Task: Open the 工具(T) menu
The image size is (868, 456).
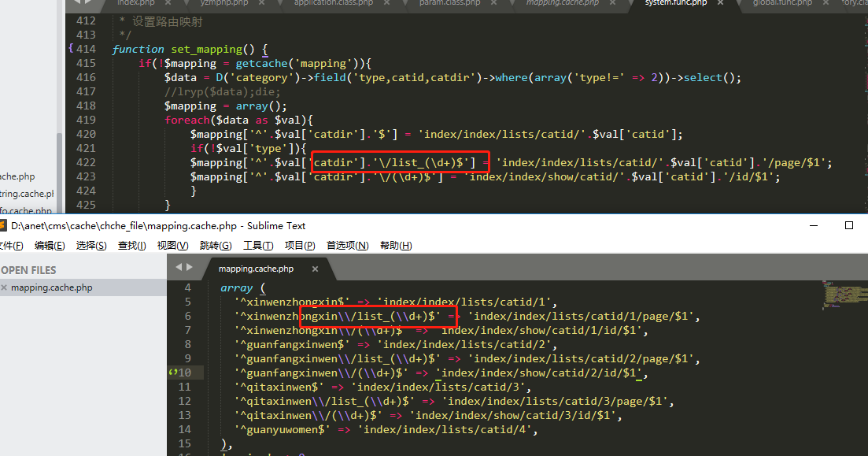Action: 258,246
